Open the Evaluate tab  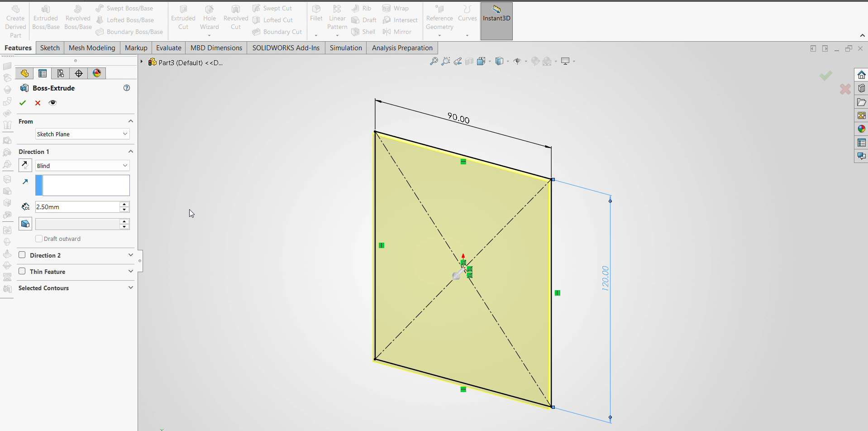[169, 48]
